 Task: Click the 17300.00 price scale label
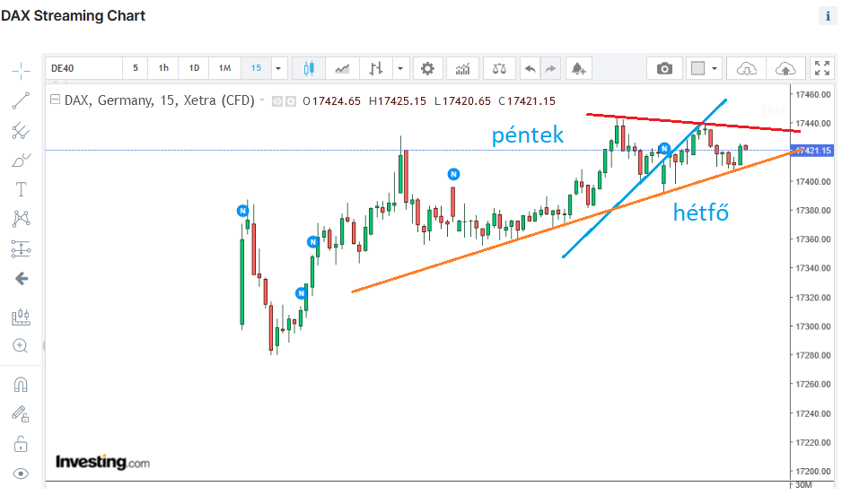[x=813, y=326]
